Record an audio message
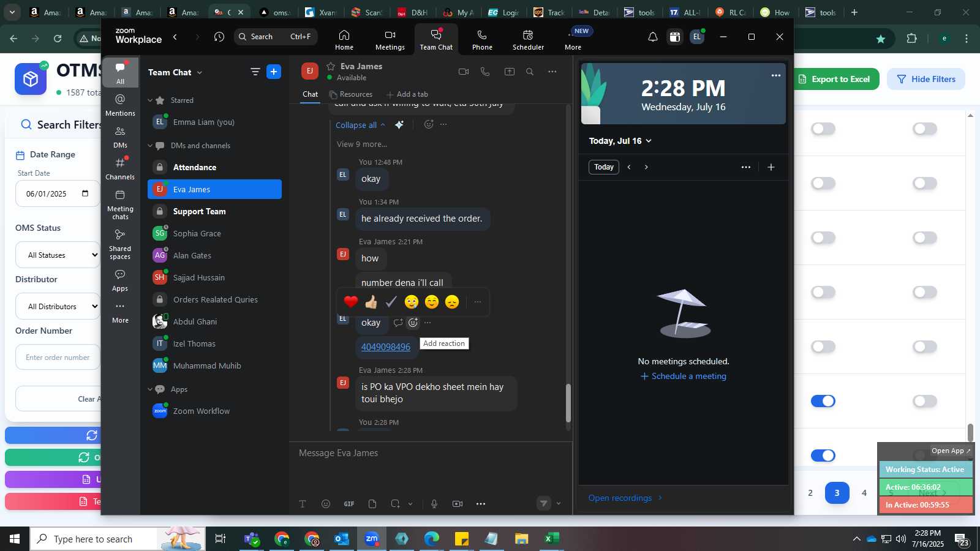This screenshot has height=551, width=980. pos(434,504)
